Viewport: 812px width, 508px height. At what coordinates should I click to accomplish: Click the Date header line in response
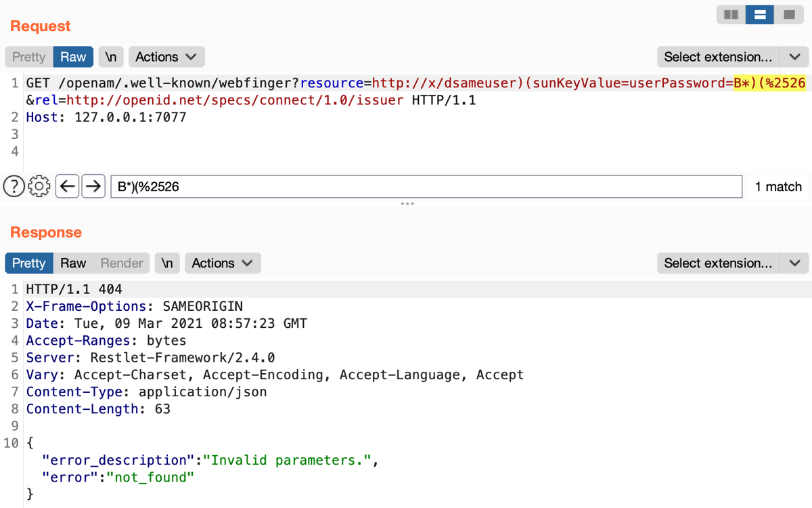166,324
